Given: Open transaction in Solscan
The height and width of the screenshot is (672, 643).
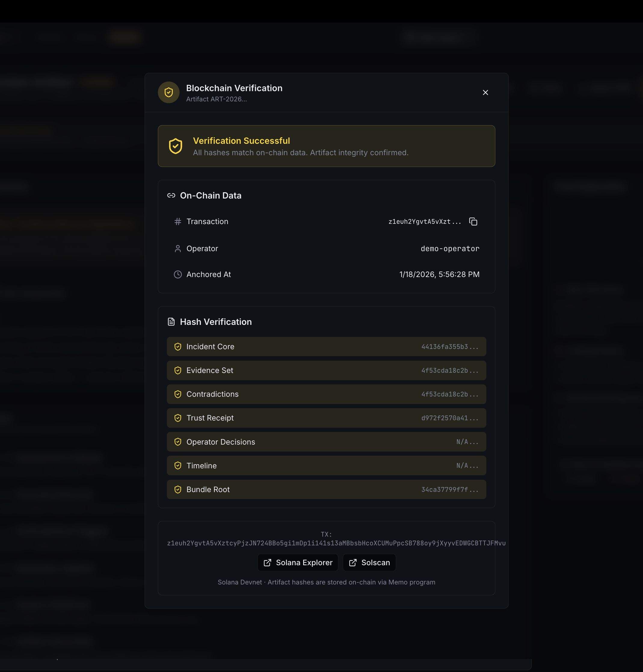Looking at the screenshot, I should [x=369, y=563].
